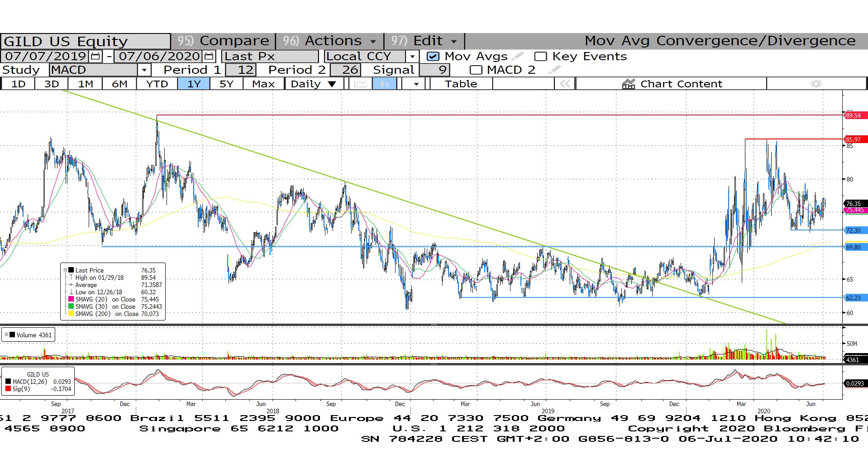This screenshot has width=868, height=464.
Task: Select the candlestick chart type icon
Action: pyautogui.click(x=384, y=84)
